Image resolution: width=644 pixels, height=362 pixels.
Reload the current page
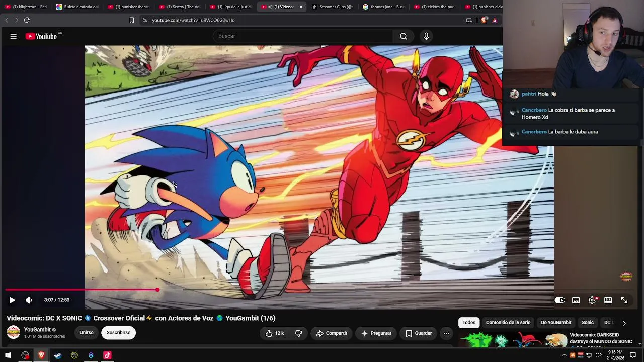27,20
